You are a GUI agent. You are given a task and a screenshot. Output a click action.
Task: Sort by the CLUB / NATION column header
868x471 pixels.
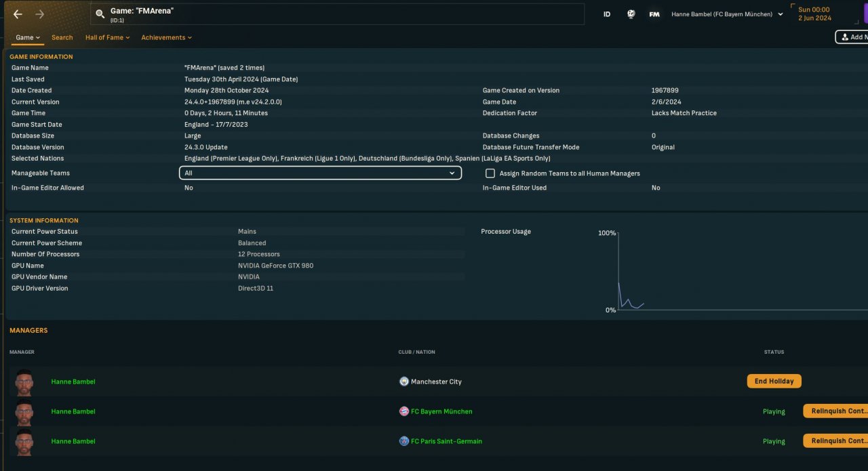[416, 352]
